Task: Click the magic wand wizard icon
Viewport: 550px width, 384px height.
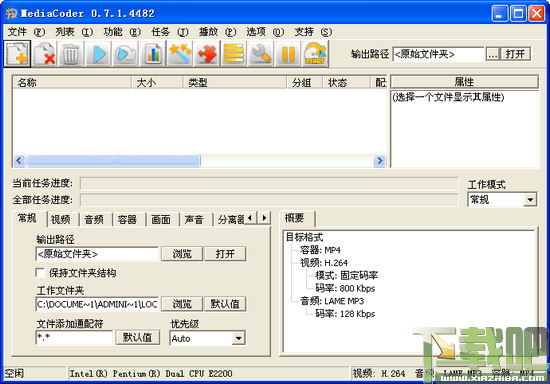Action: 180,54
